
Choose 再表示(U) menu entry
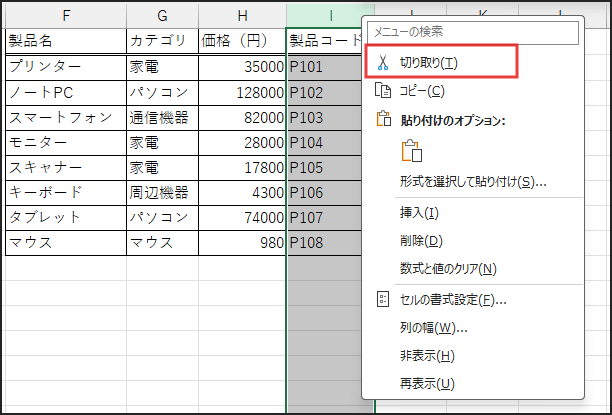click(x=427, y=384)
